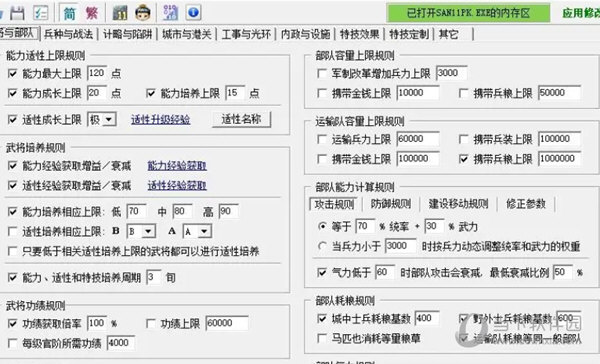
Task: Click the 适性名称 button
Action: [241, 119]
